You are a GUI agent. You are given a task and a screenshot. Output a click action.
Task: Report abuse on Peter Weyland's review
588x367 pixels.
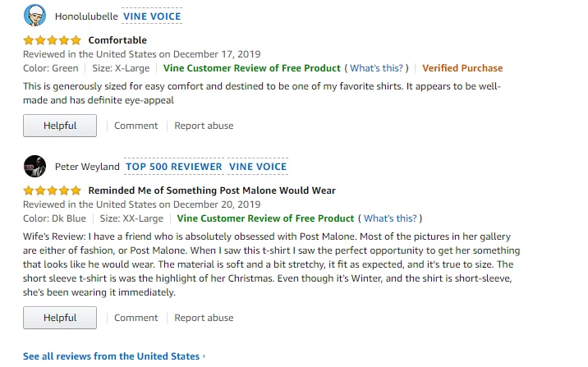(x=204, y=318)
